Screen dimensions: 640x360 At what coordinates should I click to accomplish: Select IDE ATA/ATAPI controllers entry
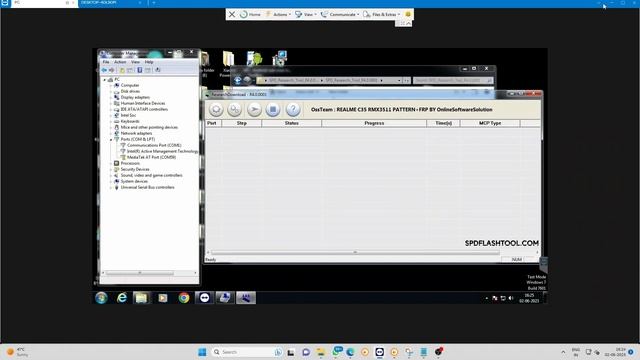tap(144, 109)
